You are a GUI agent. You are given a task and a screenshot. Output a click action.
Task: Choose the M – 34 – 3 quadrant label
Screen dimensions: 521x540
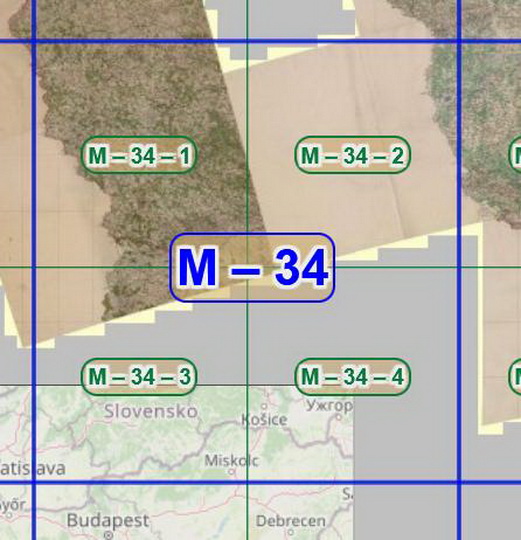click(x=139, y=376)
